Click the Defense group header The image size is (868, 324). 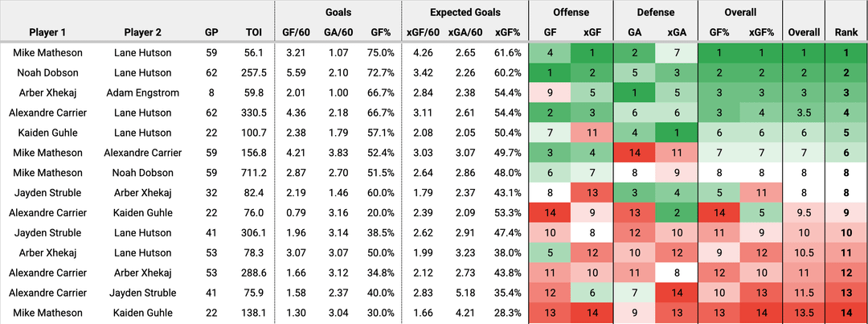tap(656, 13)
